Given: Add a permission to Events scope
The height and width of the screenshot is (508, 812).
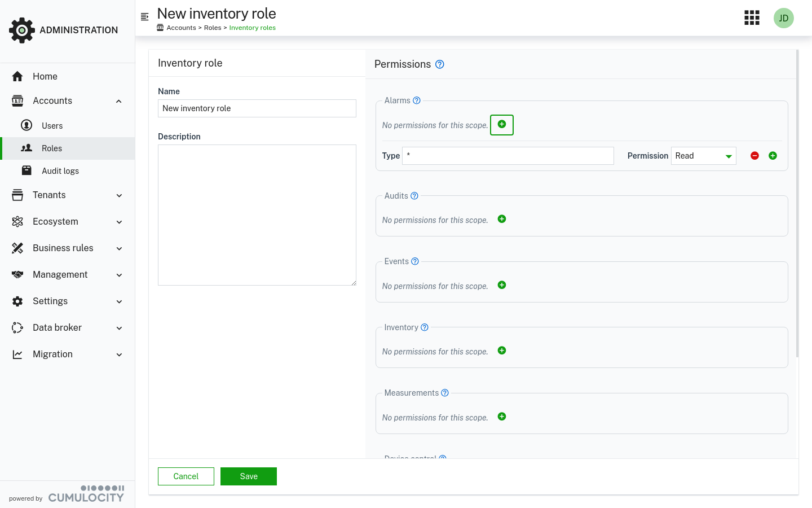Looking at the screenshot, I should (x=502, y=285).
